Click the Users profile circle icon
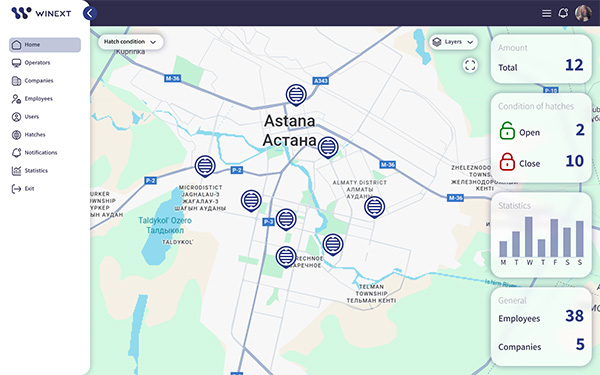 coord(16,117)
